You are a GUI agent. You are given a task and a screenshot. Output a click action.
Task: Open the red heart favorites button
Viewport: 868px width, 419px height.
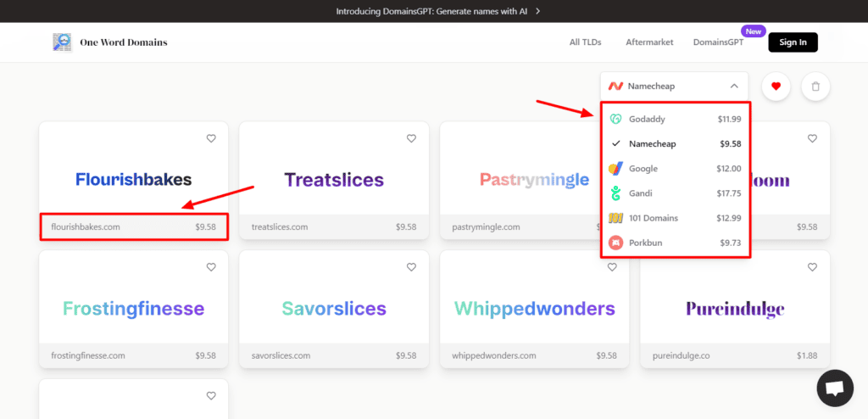tap(776, 87)
